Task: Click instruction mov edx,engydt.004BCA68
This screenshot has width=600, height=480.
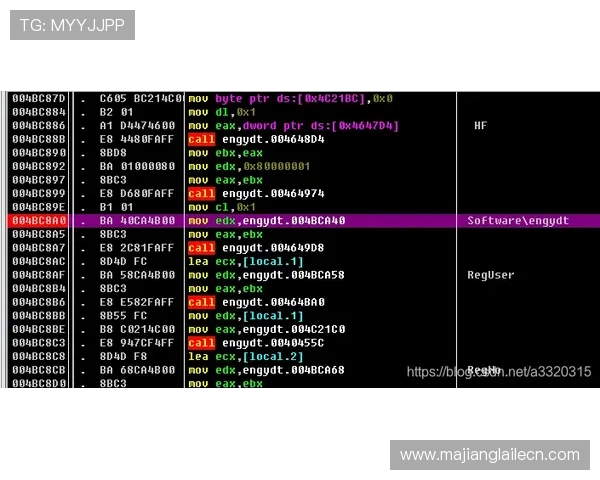Action: (x=266, y=370)
